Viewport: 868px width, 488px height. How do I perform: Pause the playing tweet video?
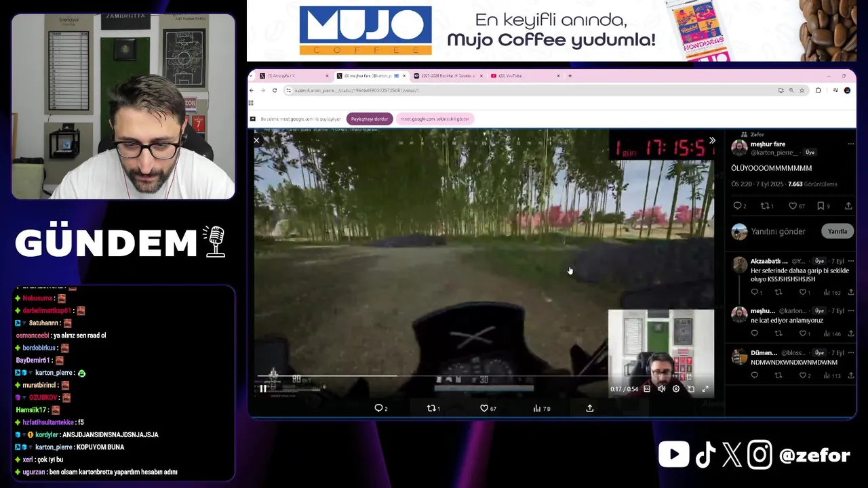pyautogui.click(x=263, y=389)
